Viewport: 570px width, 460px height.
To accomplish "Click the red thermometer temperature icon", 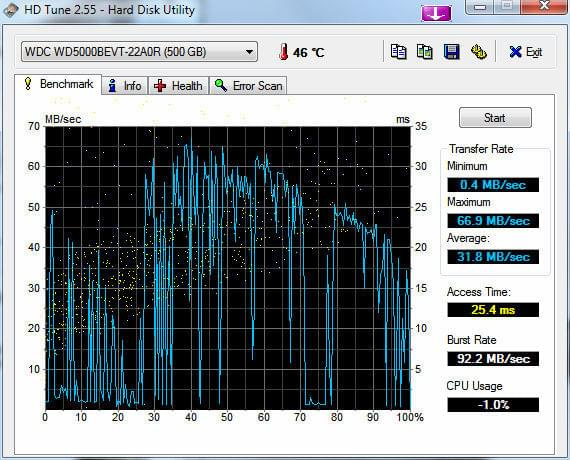I will (x=283, y=52).
